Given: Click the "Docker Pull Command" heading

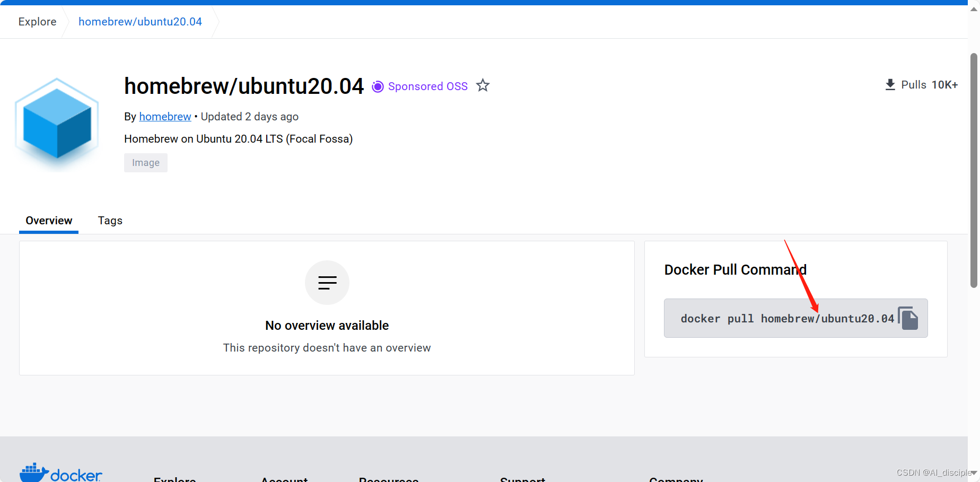Looking at the screenshot, I should pos(736,270).
